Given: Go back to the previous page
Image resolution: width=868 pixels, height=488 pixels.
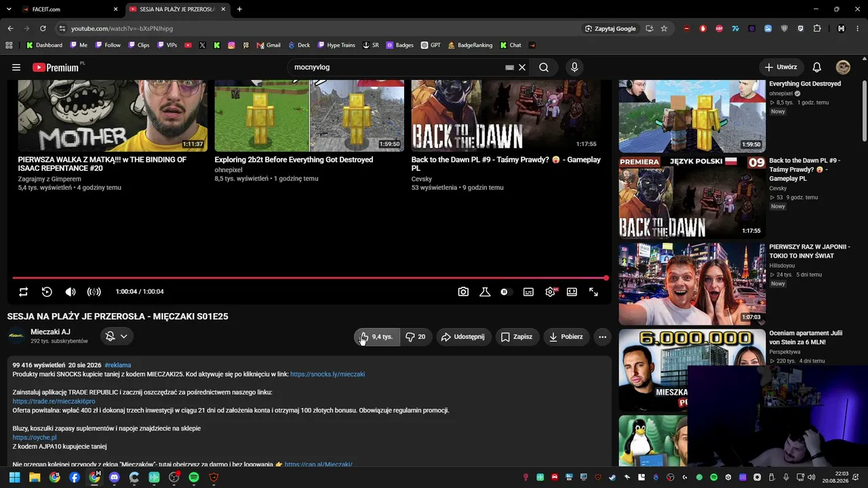Looking at the screenshot, I should click(x=10, y=28).
